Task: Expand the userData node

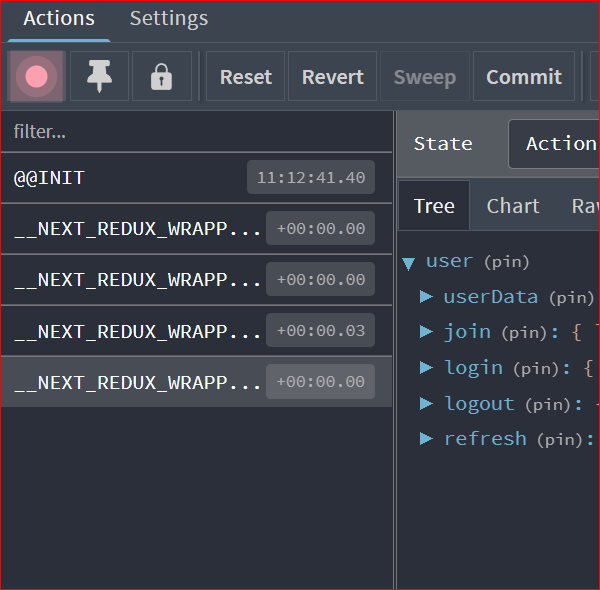Action: point(426,297)
